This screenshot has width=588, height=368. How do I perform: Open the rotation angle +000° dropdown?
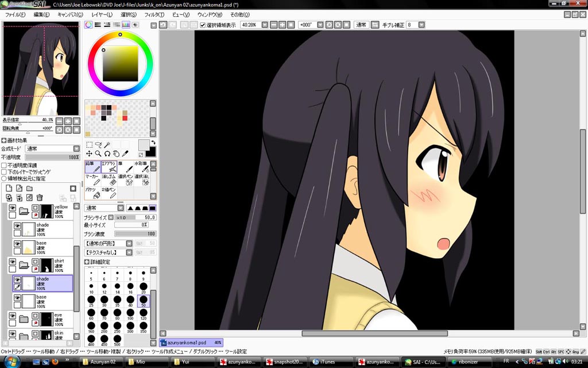coord(320,25)
